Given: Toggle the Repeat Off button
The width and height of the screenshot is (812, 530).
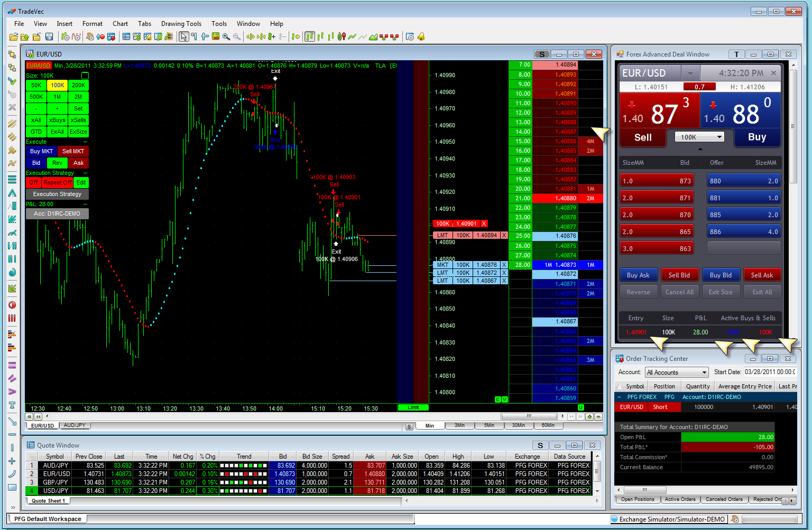Looking at the screenshot, I should [57, 182].
